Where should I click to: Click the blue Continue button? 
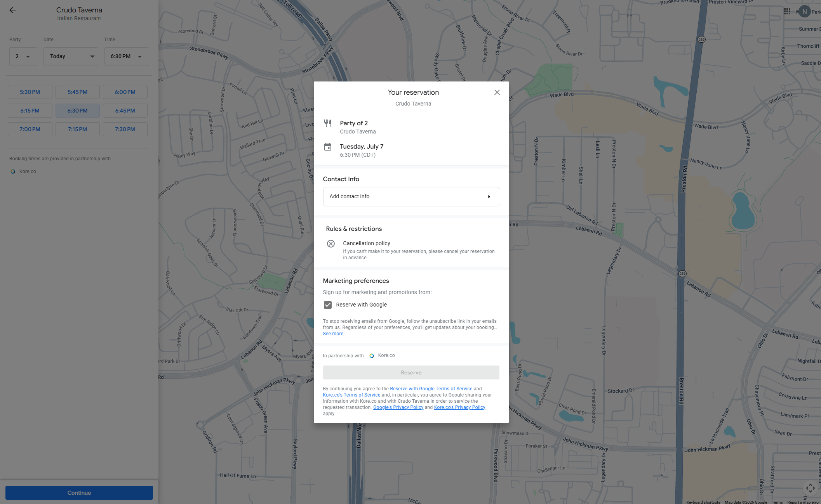coord(79,493)
